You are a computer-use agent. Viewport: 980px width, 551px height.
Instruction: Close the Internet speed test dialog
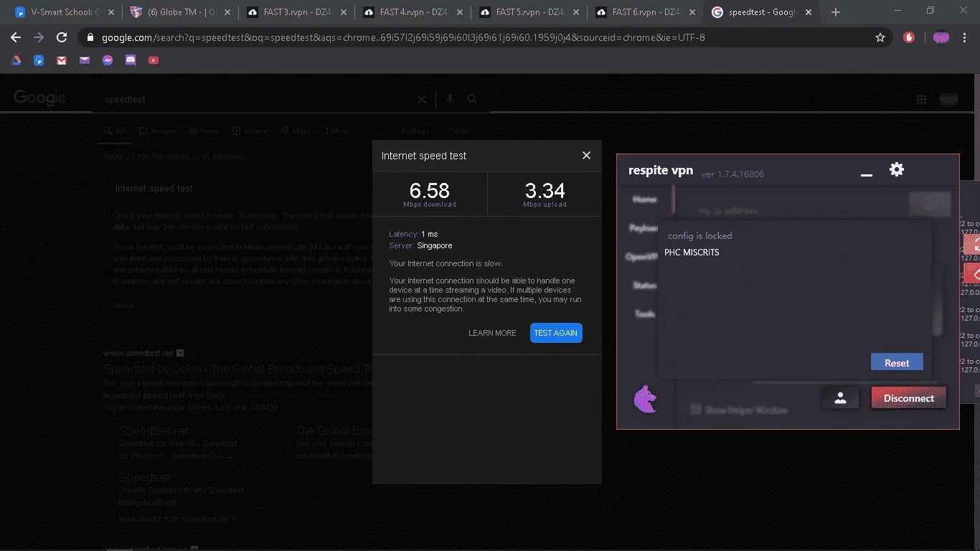(x=586, y=156)
